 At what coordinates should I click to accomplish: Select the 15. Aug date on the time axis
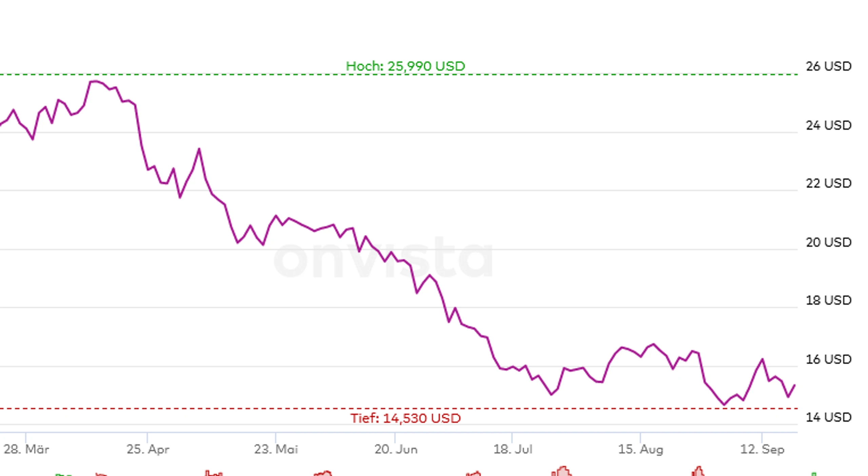coord(640,449)
